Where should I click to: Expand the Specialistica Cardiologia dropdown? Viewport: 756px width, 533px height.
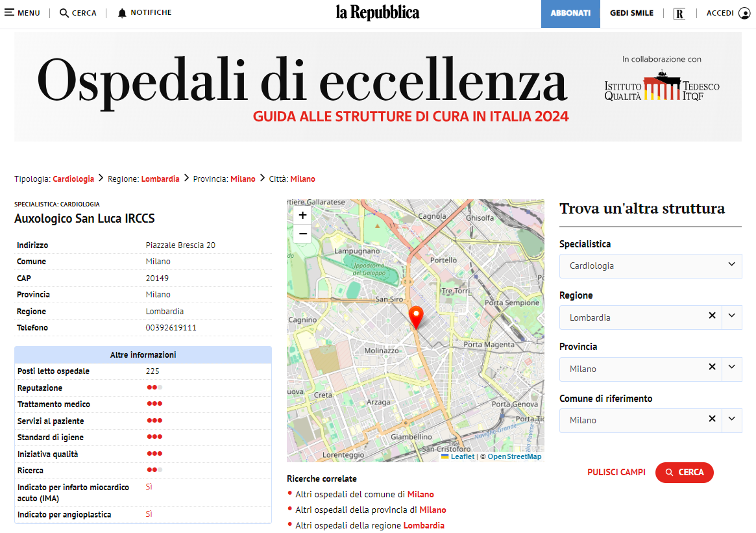(731, 265)
